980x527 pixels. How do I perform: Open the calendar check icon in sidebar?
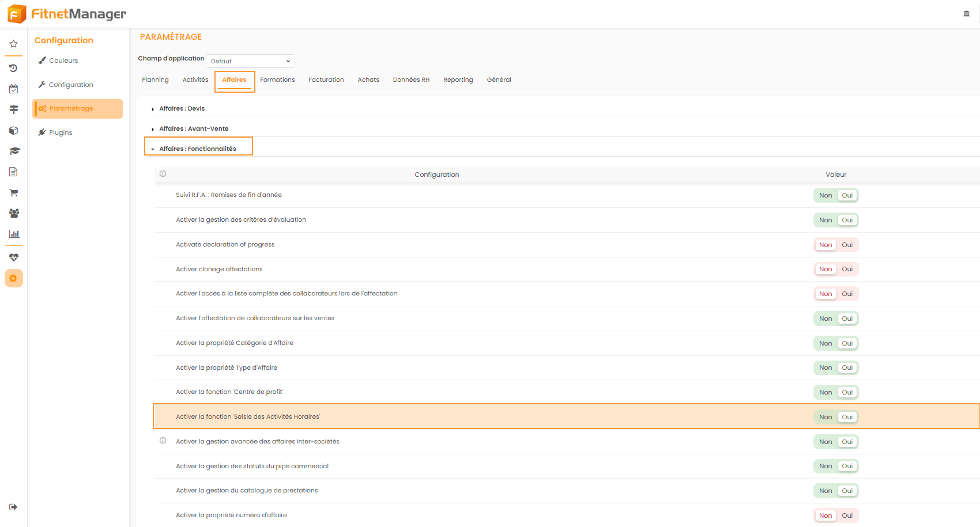13,89
